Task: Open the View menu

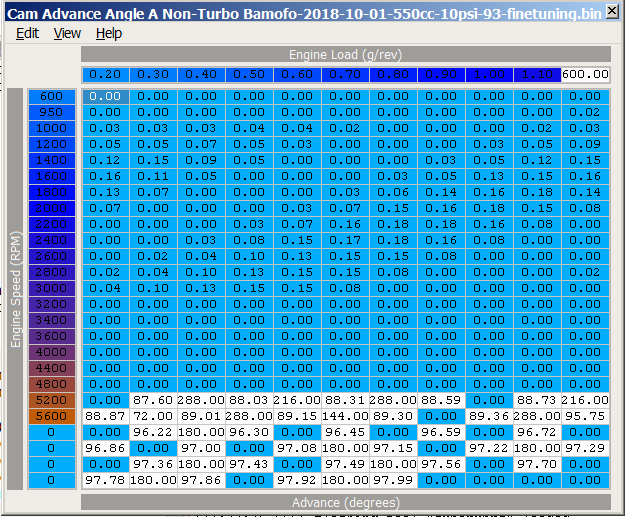Action: click(67, 33)
